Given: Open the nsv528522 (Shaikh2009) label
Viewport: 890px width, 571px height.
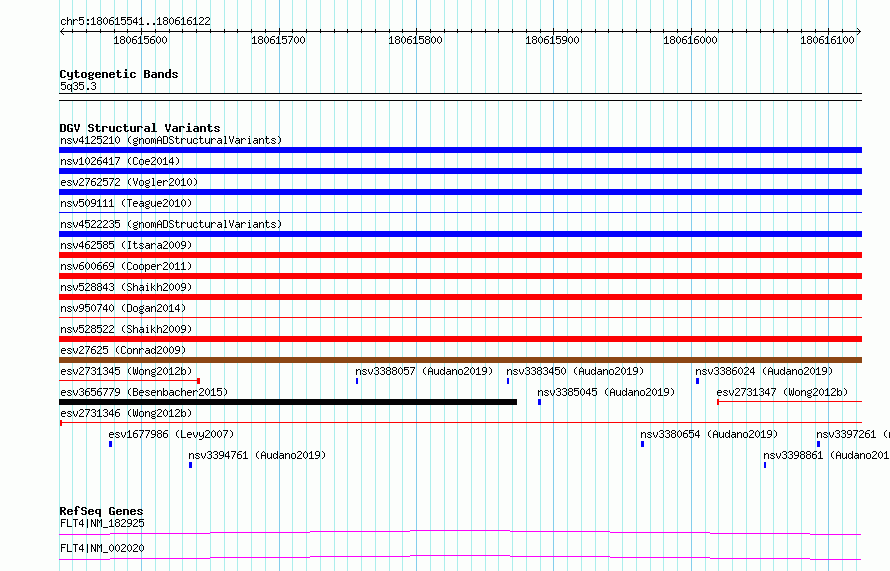Looking at the screenshot, I should (126, 329).
